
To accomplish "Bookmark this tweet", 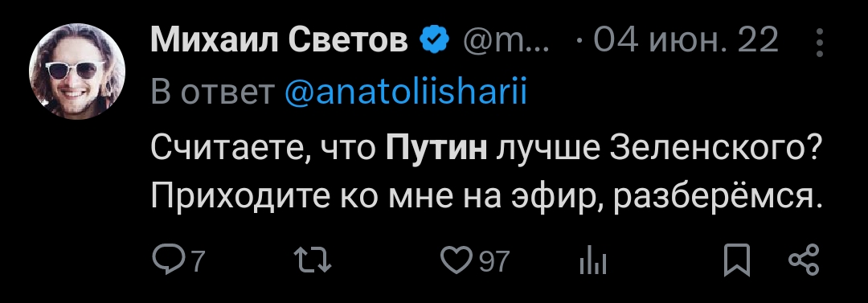I will click(737, 260).
